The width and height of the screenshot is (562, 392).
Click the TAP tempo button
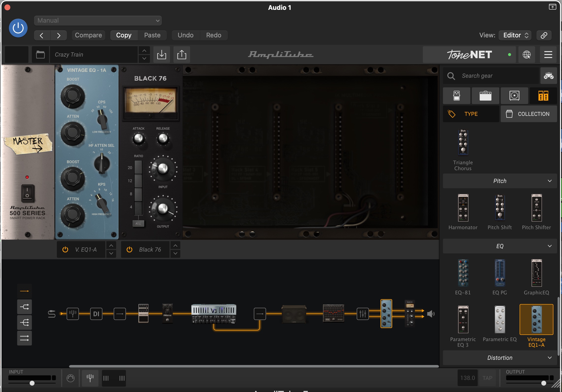point(487,378)
